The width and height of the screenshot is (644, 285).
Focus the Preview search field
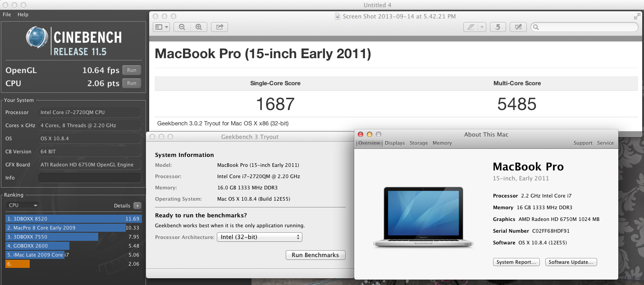(584, 27)
